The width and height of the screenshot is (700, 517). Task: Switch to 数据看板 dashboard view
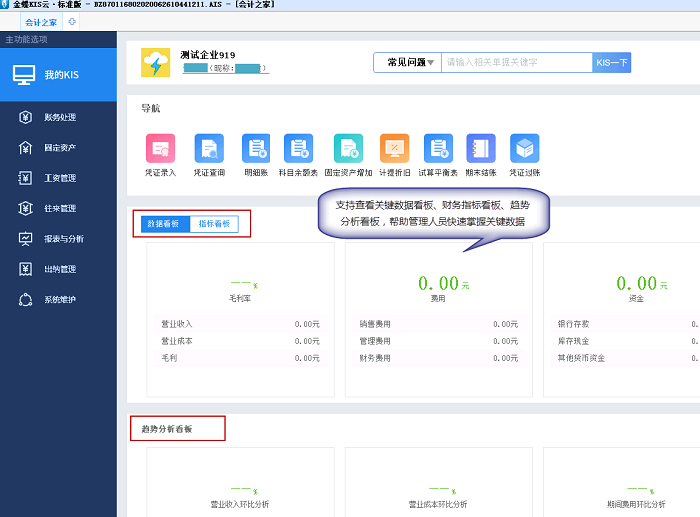[163, 224]
